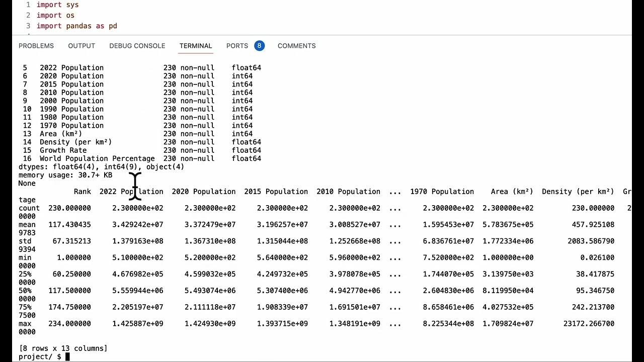Viewport: 644px width, 362px height.
Task: Click code line 3 'import pandas as pd'
Action: pos(76,26)
